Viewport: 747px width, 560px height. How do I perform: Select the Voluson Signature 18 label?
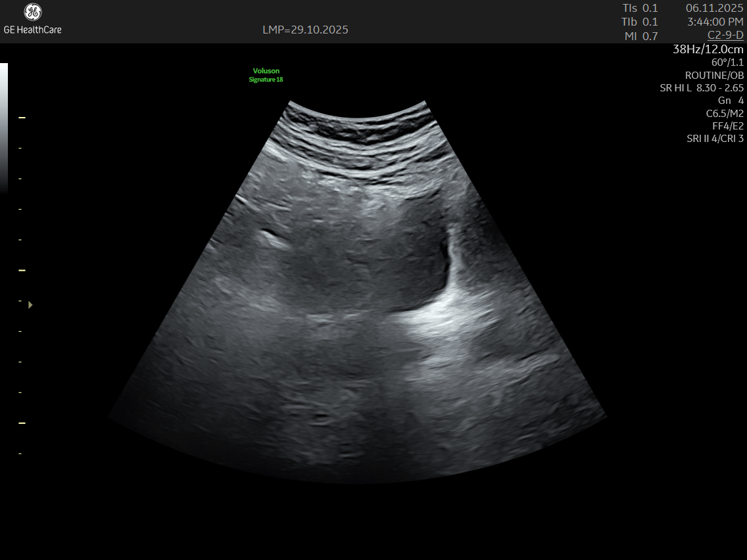tap(266, 75)
